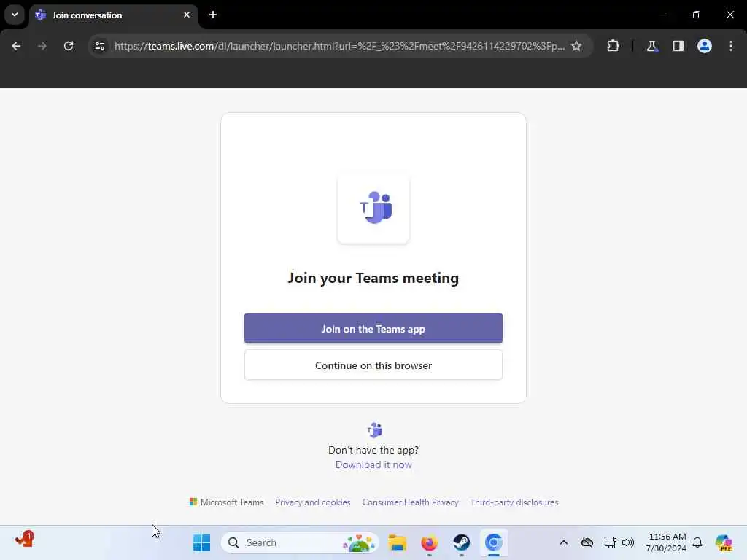747x560 pixels.
Task: Click the Microsoft Teams footer logo text
Action: pyautogui.click(x=226, y=502)
